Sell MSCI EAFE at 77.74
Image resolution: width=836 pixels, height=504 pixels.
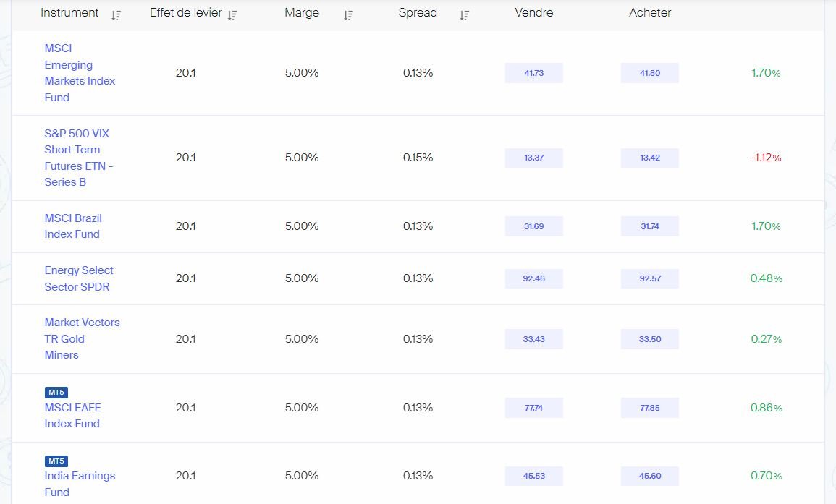(533, 408)
